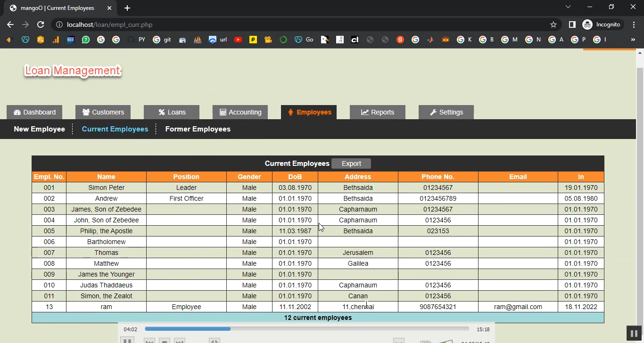Open the tab search dropdown arrow
644x343 pixels.
tap(568, 7)
